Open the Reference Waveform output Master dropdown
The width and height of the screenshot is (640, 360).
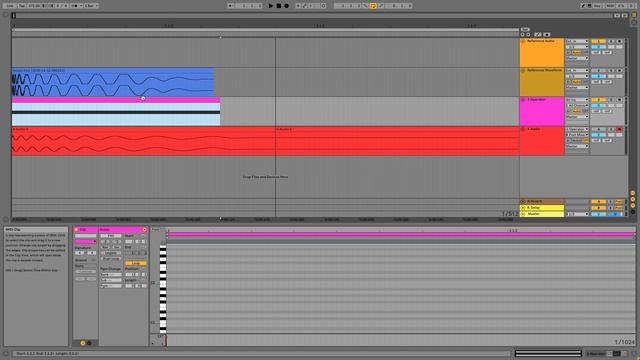577,87
